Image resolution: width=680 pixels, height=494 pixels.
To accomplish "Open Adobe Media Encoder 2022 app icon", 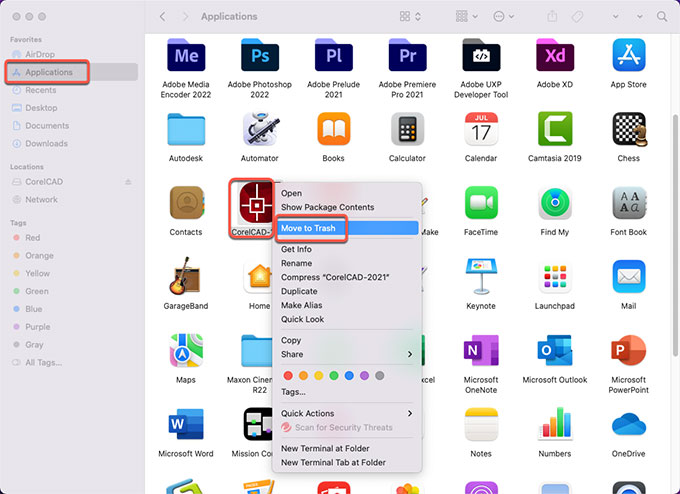I will [186, 55].
